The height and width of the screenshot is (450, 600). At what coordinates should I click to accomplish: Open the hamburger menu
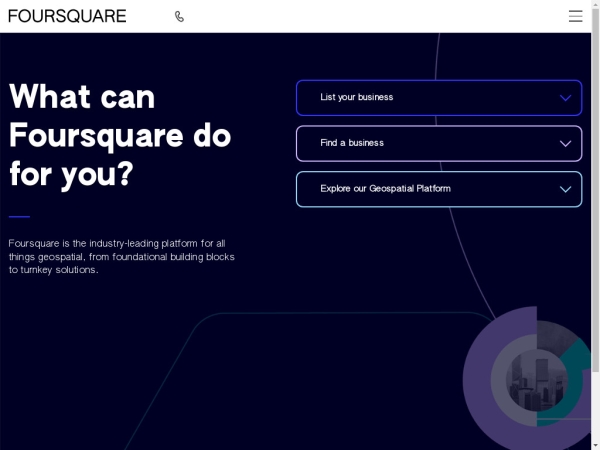[575, 16]
